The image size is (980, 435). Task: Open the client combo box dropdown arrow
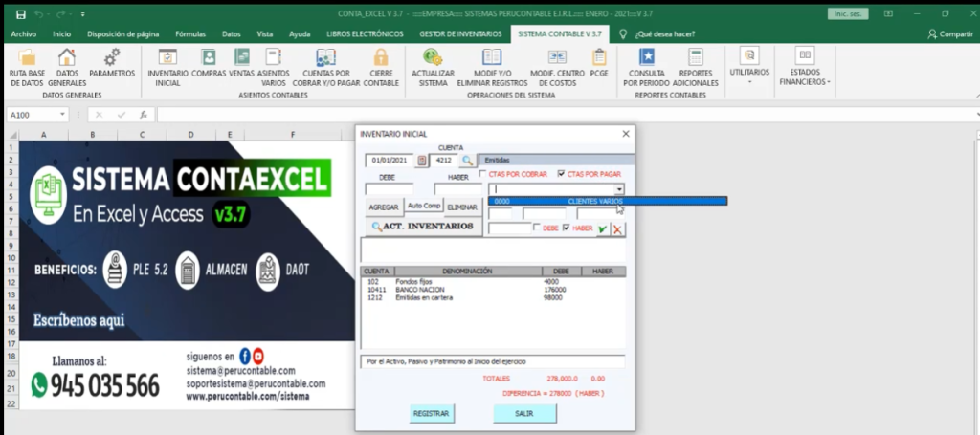tap(619, 189)
